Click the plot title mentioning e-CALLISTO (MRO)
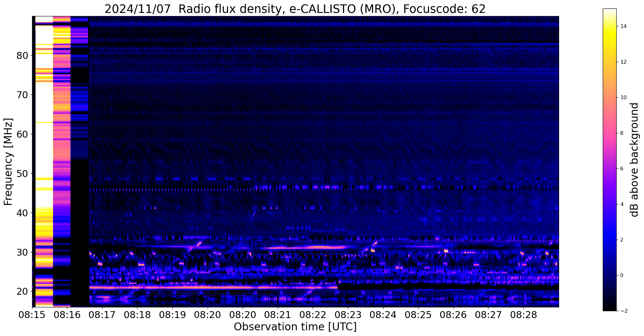The height and width of the screenshot is (336, 644). [x=295, y=9]
